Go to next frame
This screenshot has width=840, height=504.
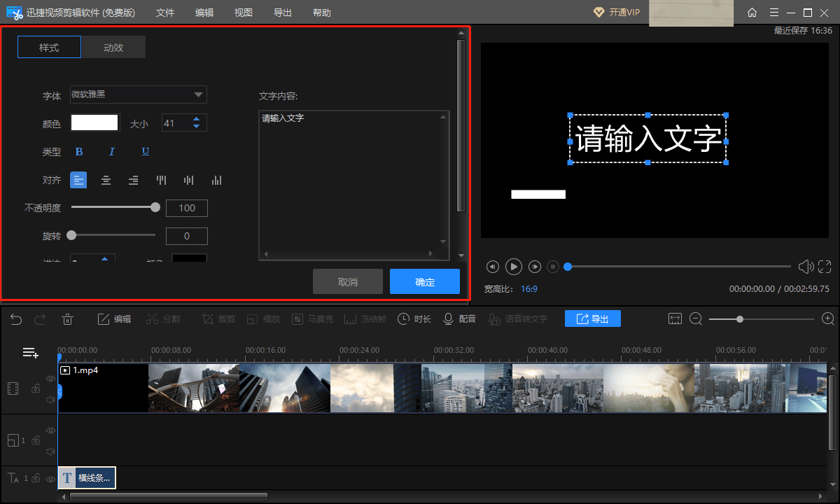coord(535,267)
